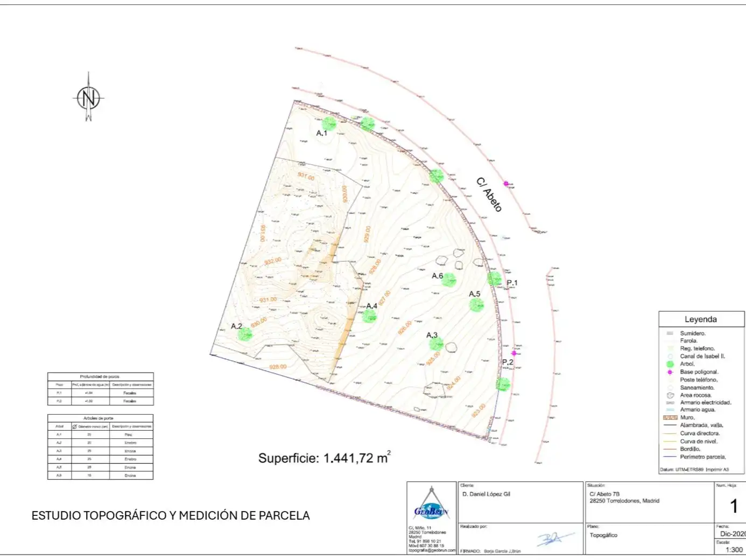Click the 'Superficie: 1.441,72 m²' text

point(325,458)
